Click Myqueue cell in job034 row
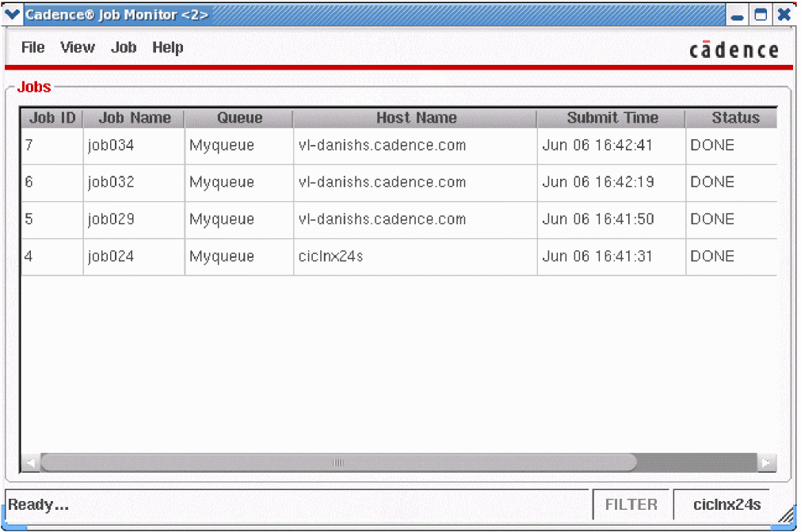 (239, 146)
